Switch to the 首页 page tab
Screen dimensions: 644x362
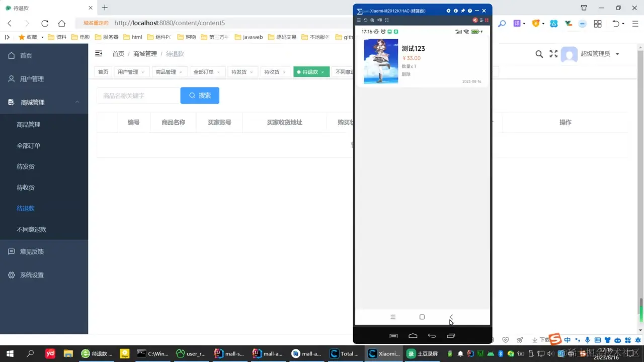103,72
